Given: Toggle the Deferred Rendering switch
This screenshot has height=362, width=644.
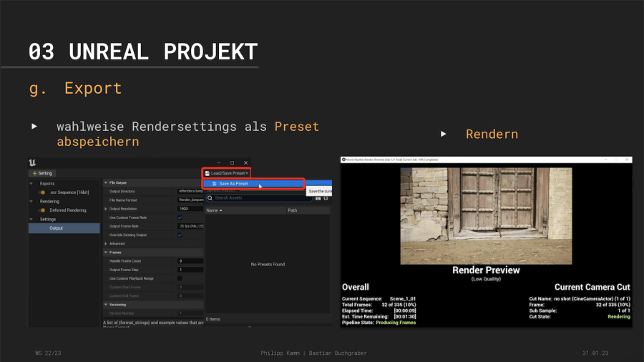Looking at the screenshot, I should [44, 210].
